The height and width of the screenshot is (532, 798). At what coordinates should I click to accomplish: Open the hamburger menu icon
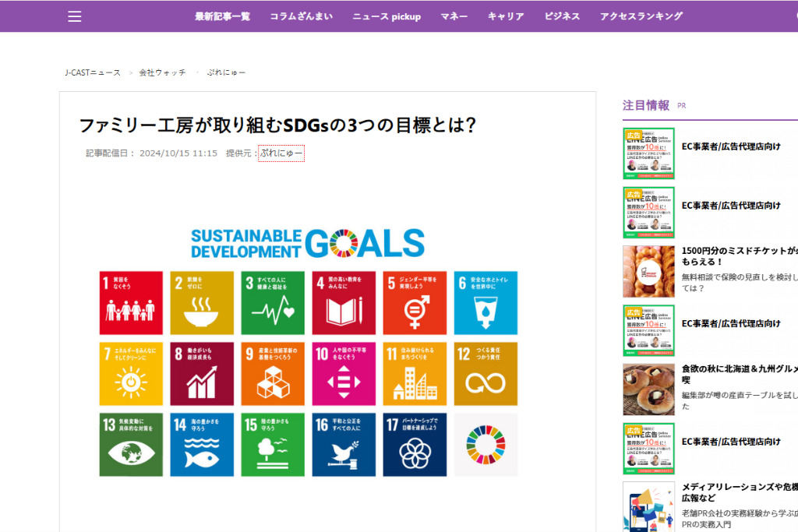75,16
